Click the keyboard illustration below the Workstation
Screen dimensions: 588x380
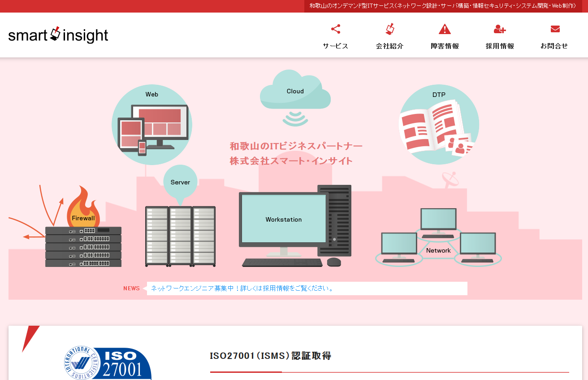(x=282, y=262)
